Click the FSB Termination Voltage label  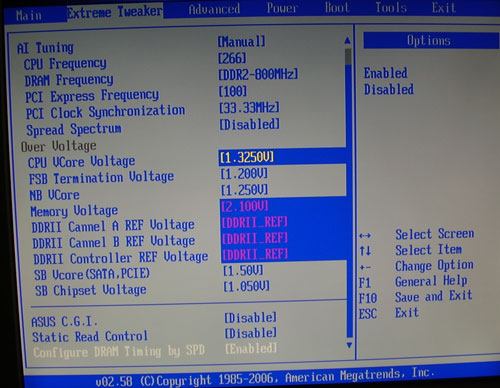(x=101, y=178)
